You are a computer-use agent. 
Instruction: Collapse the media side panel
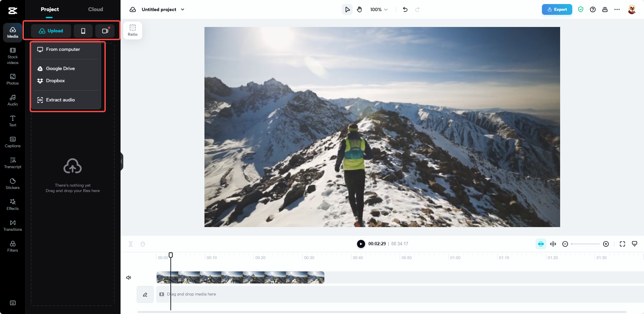pyautogui.click(x=122, y=161)
